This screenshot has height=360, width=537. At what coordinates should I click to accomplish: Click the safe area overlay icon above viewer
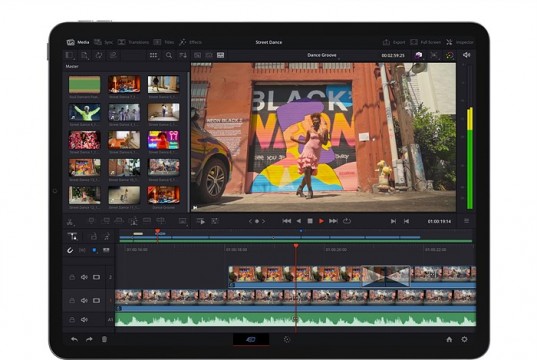[x=434, y=55]
